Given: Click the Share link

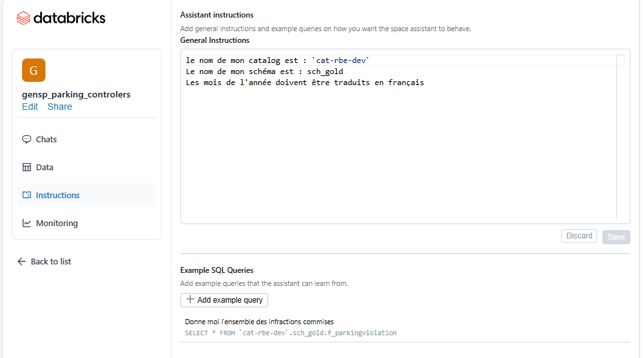Looking at the screenshot, I should click(60, 107).
